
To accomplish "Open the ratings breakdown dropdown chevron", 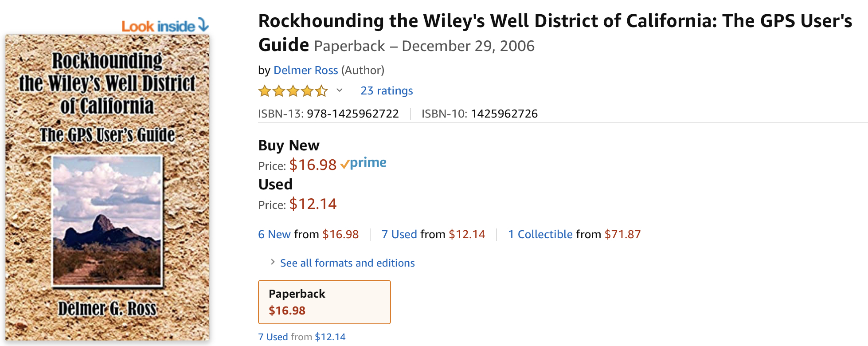I will pyautogui.click(x=340, y=90).
